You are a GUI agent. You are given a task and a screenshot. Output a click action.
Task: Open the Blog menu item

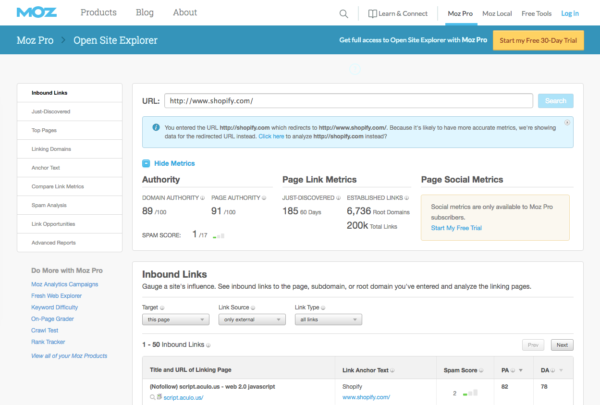pyautogui.click(x=145, y=13)
